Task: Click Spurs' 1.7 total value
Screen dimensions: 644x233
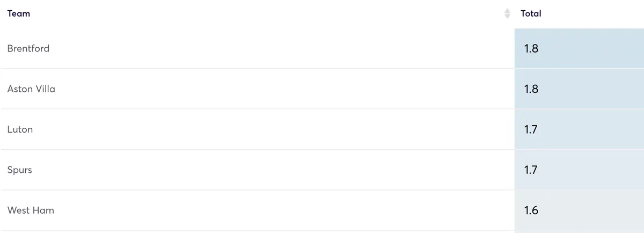Action: click(x=531, y=170)
